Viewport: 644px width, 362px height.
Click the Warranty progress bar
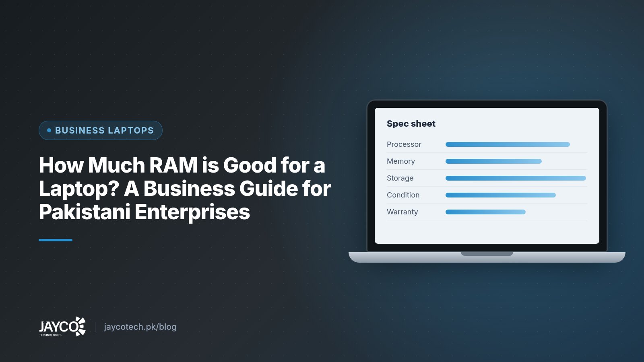(485, 212)
